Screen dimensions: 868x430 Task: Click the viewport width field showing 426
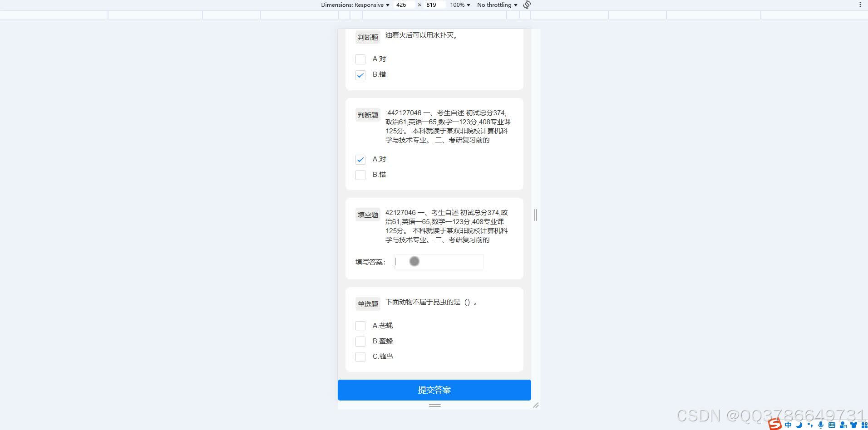click(x=401, y=5)
